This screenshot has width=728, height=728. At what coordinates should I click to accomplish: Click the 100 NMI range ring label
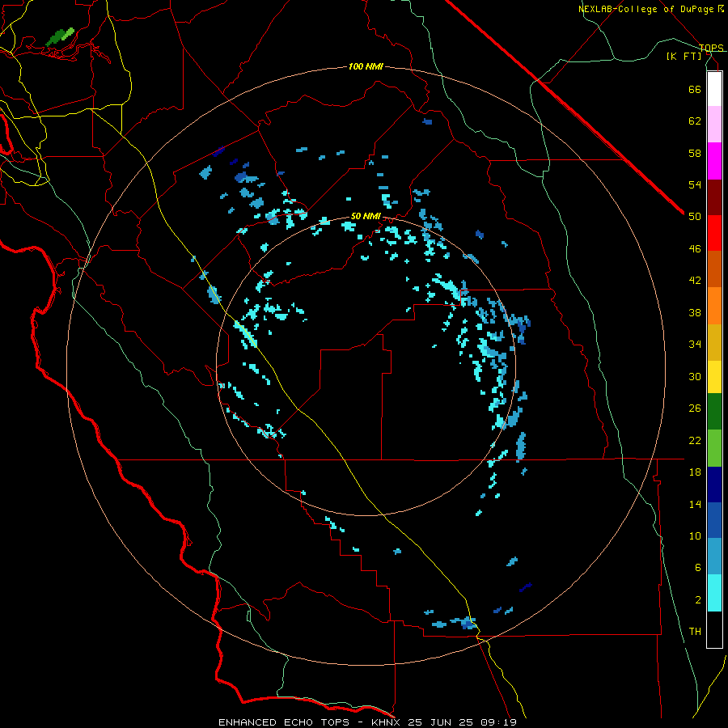click(366, 67)
